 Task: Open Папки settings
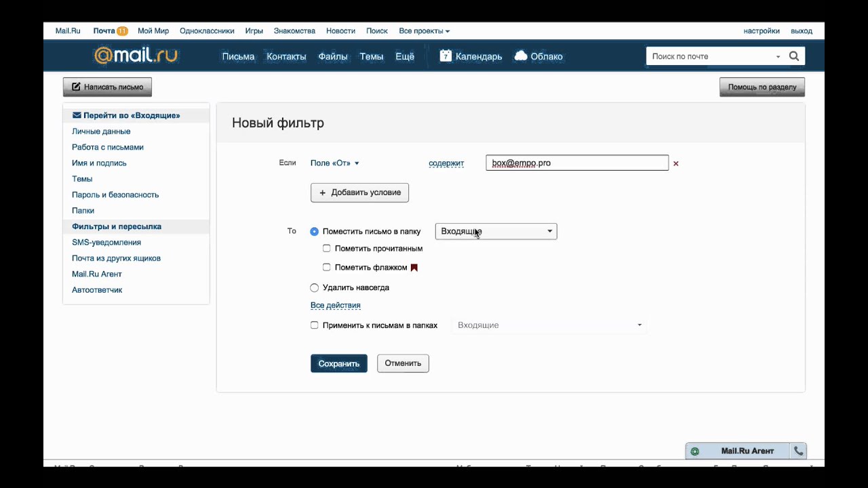(x=83, y=211)
